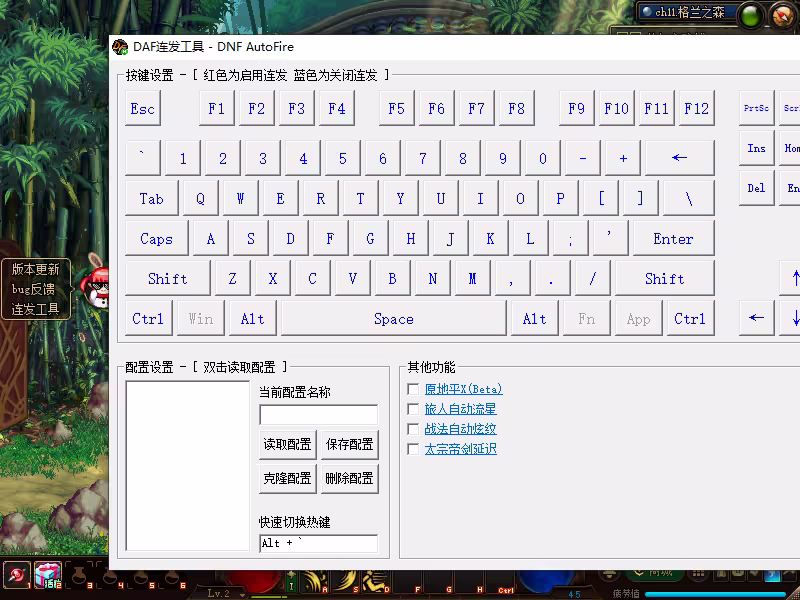Click the 读取配置 button

point(287,444)
